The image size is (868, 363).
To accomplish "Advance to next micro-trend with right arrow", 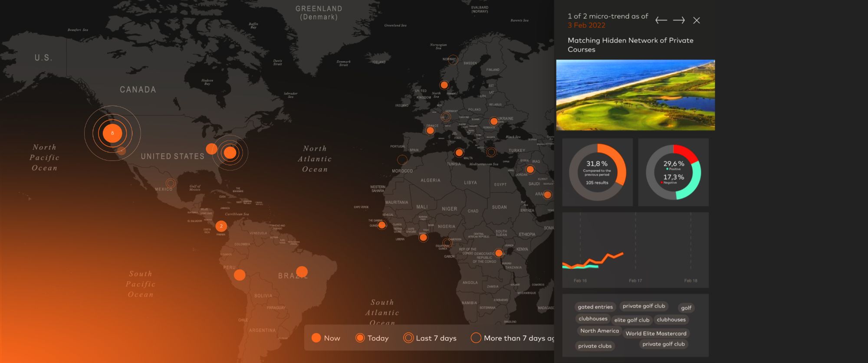I will (679, 20).
